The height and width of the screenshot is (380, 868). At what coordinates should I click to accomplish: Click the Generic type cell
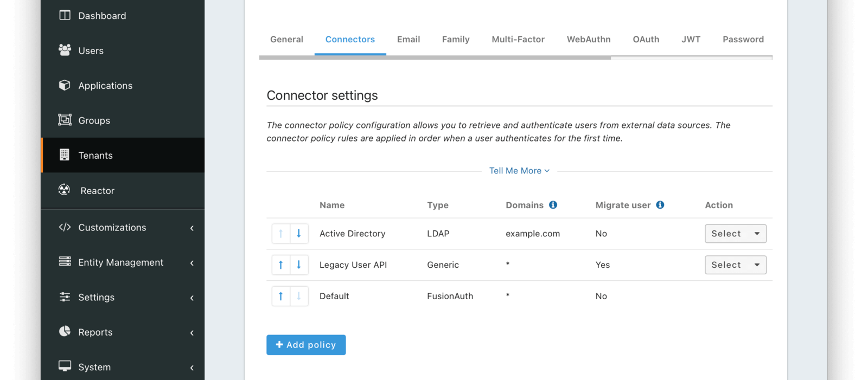(x=443, y=265)
